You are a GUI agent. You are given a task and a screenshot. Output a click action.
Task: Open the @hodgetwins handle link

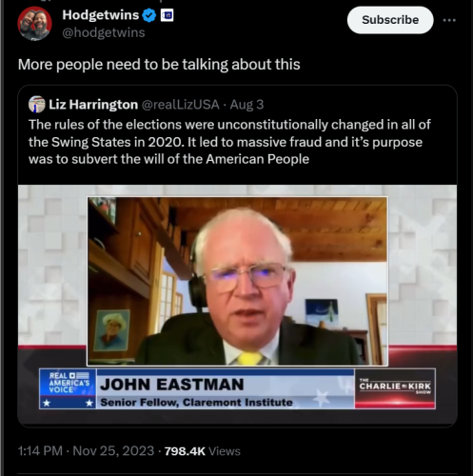tap(104, 32)
